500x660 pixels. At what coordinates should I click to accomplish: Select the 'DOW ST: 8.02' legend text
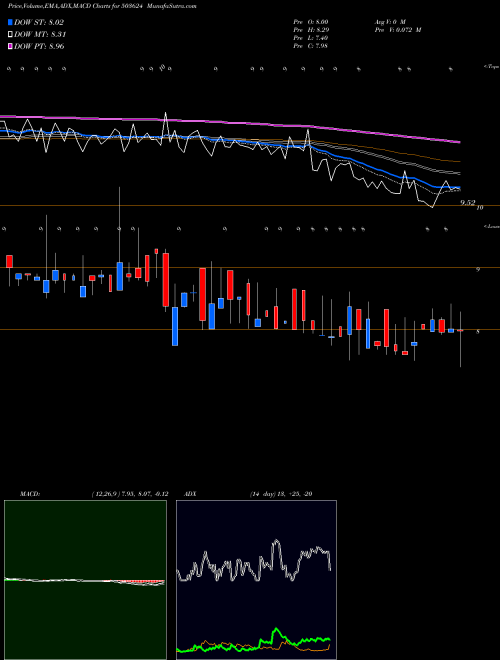39,22
